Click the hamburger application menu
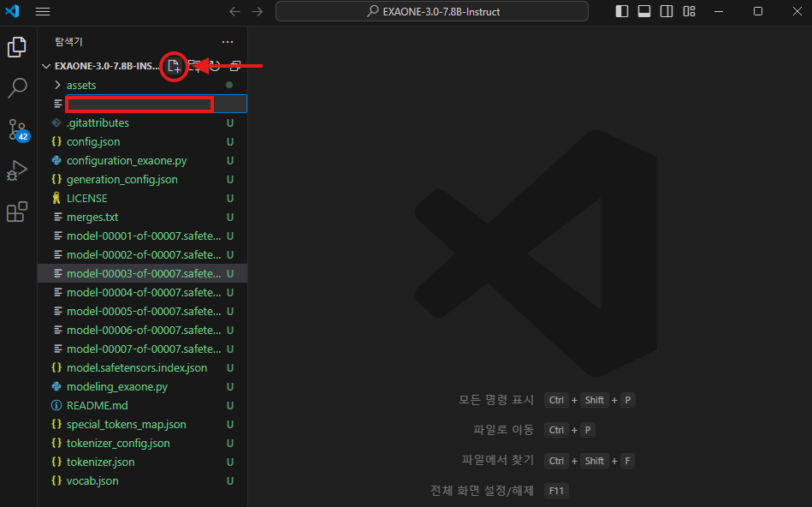 point(43,11)
